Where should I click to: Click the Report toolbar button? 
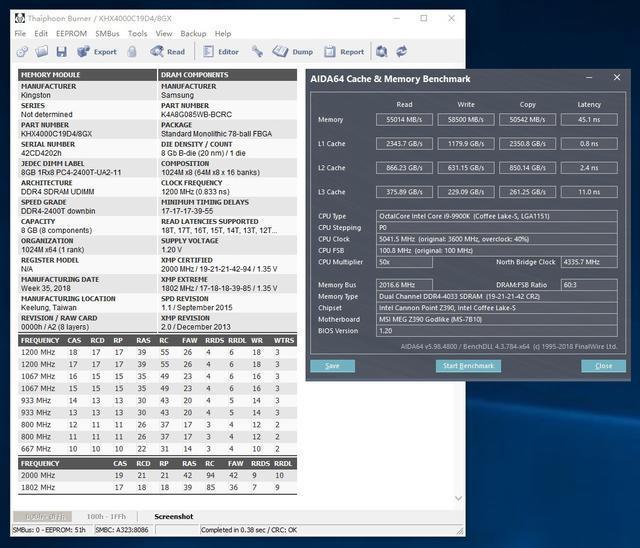pos(344,52)
